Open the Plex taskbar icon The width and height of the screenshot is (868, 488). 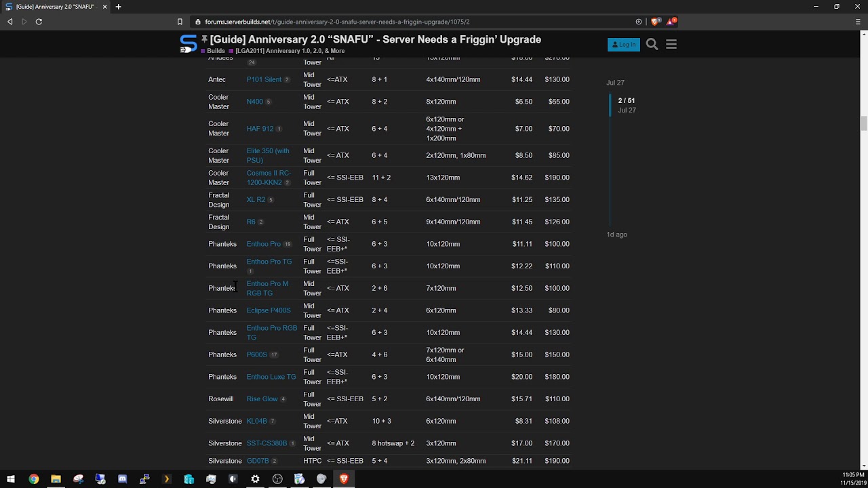coord(167,479)
